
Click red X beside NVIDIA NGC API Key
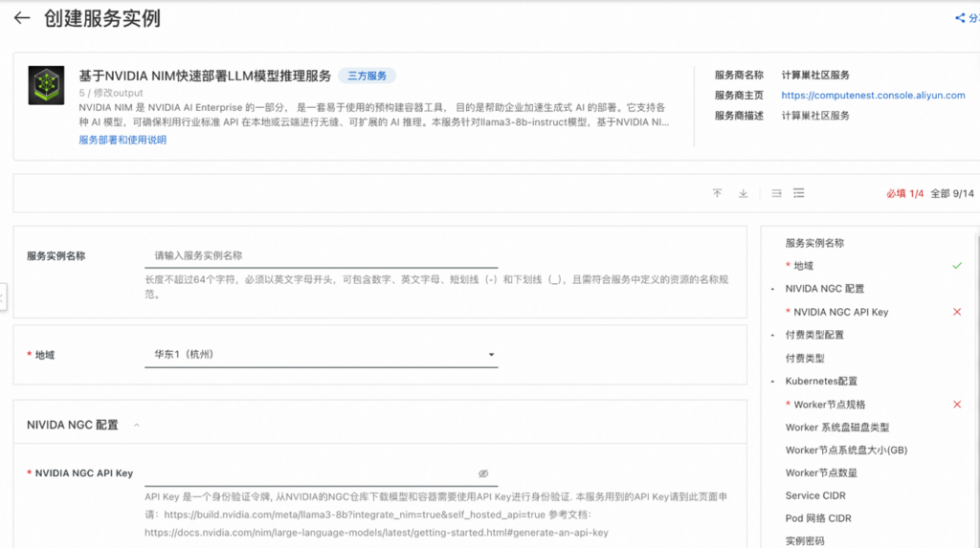coord(957,312)
